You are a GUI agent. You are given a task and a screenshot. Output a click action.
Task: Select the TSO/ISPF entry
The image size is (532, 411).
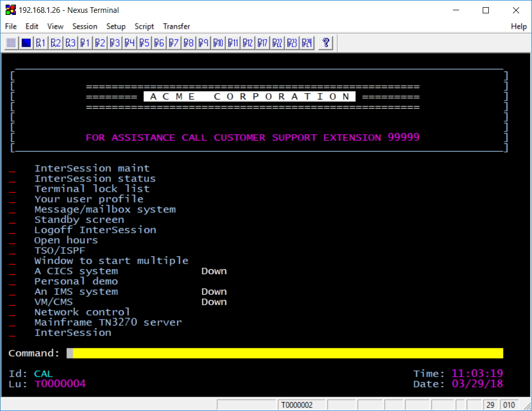click(60, 251)
